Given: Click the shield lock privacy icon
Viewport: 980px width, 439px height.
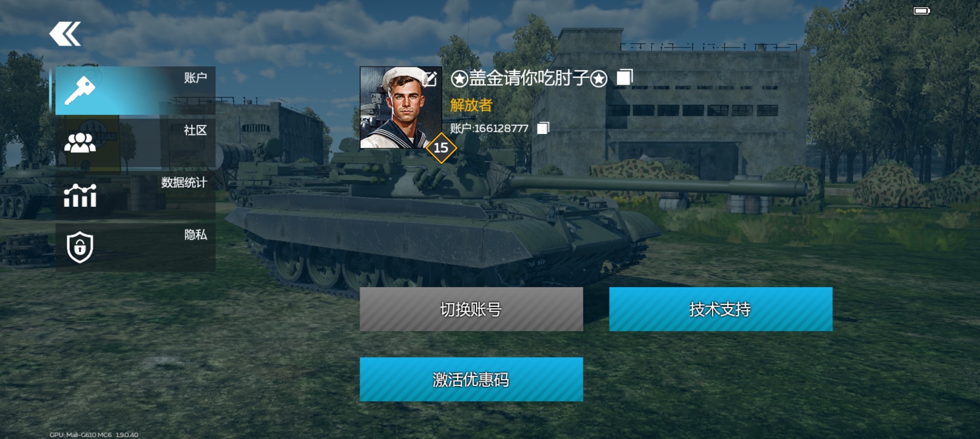Looking at the screenshot, I should pos(80,247).
